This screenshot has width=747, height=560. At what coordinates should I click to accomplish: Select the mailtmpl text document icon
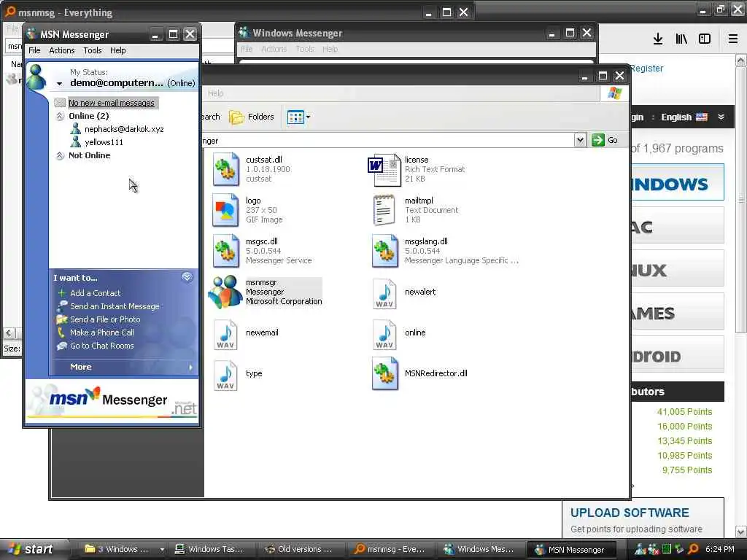(x=384, y=210)
